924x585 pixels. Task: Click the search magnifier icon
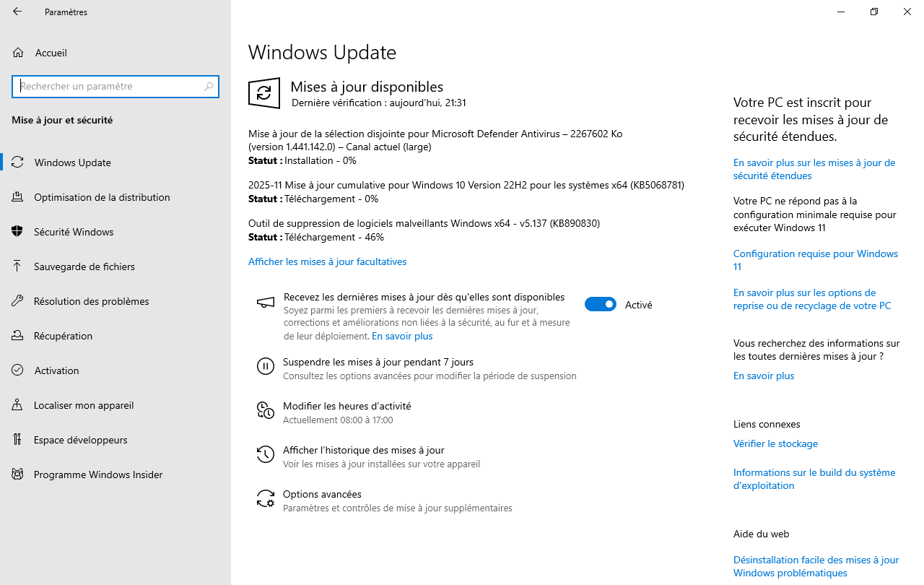(209, 87)
